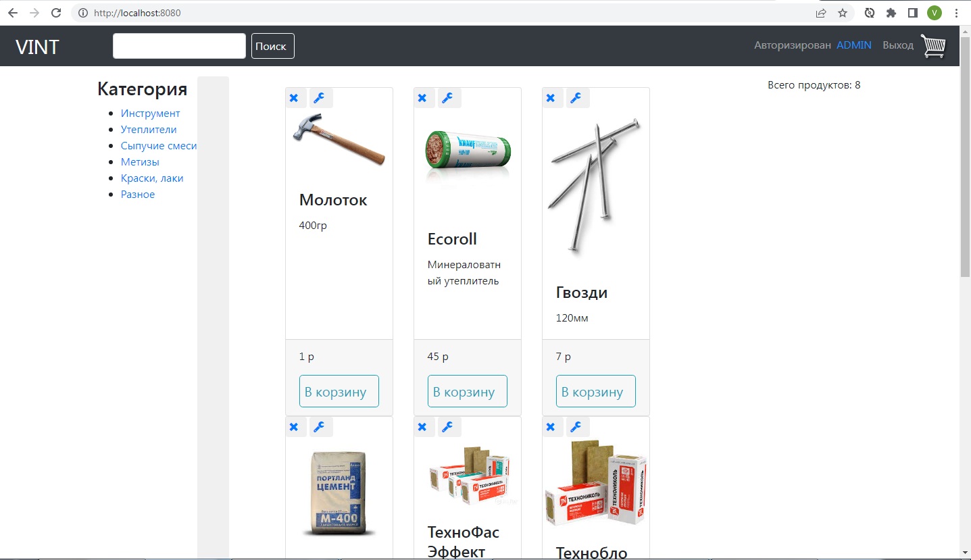Open the shopping cart icon
Screen dimensions: 971x560
[x=933, y=46]
